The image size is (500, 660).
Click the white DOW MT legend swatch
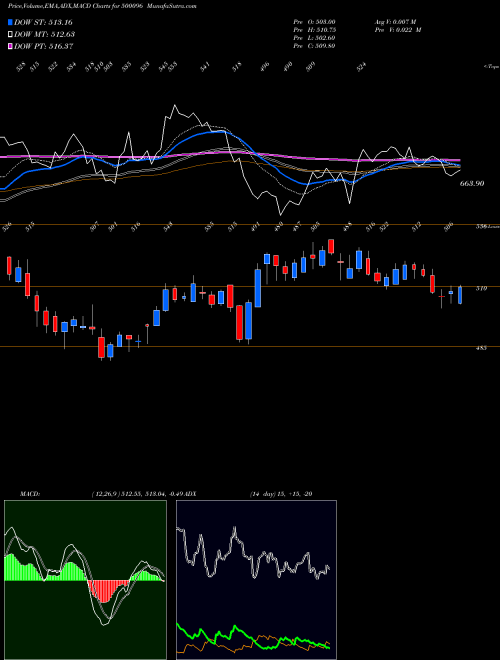click(x=10, y=34)
